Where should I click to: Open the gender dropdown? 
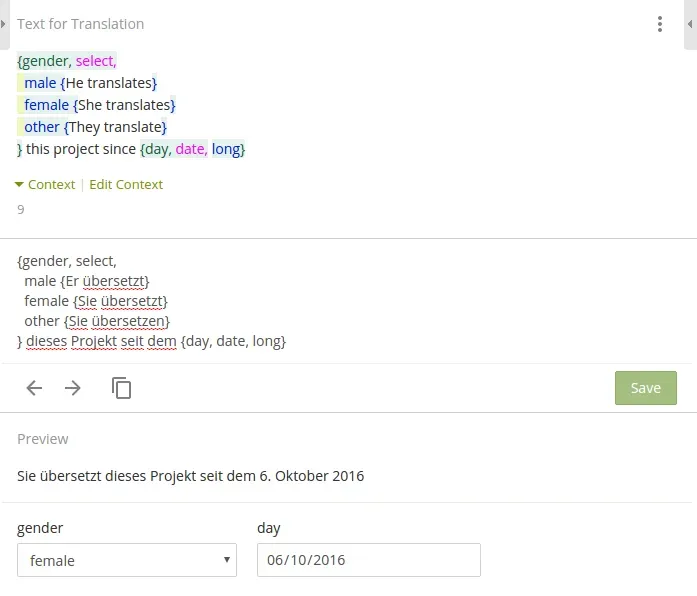tap(127, 560)
